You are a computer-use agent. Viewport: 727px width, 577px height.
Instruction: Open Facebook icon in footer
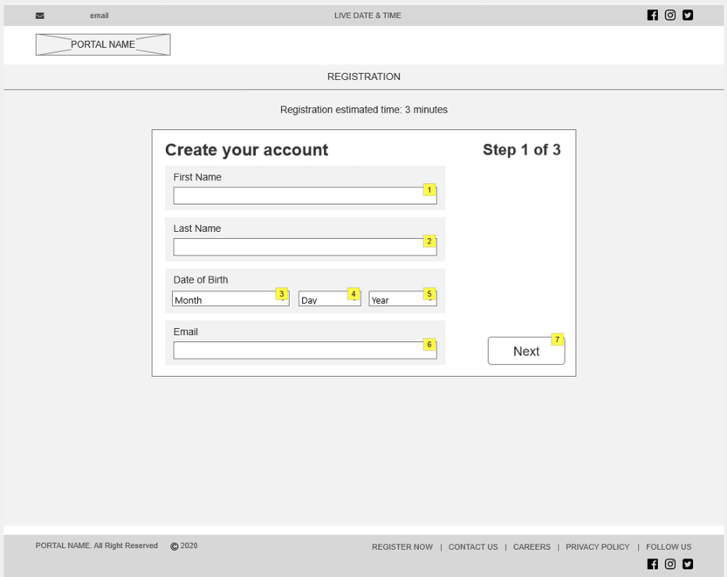point(652,564)
